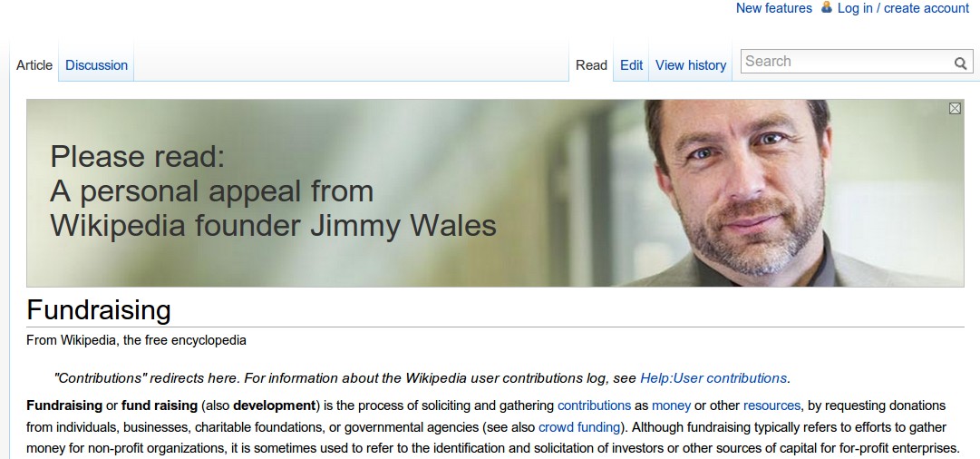Click the bold word 'development' in the intro
The height and width of the screenshot is (459, 980).
273,405
